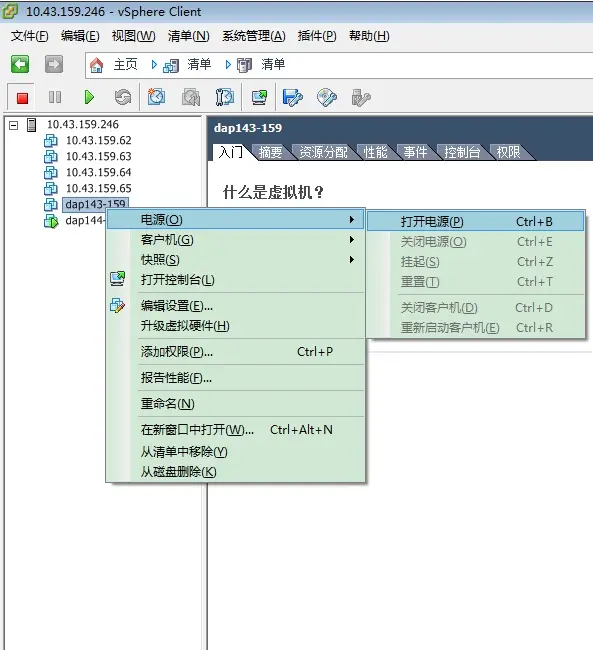Choose 在新窗口中打开(W)... from context menu
593x650 pixels.
[236, 430]
